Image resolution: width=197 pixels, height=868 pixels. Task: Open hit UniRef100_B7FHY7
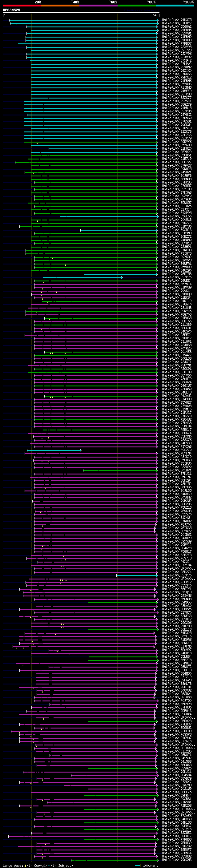point(177,23)
